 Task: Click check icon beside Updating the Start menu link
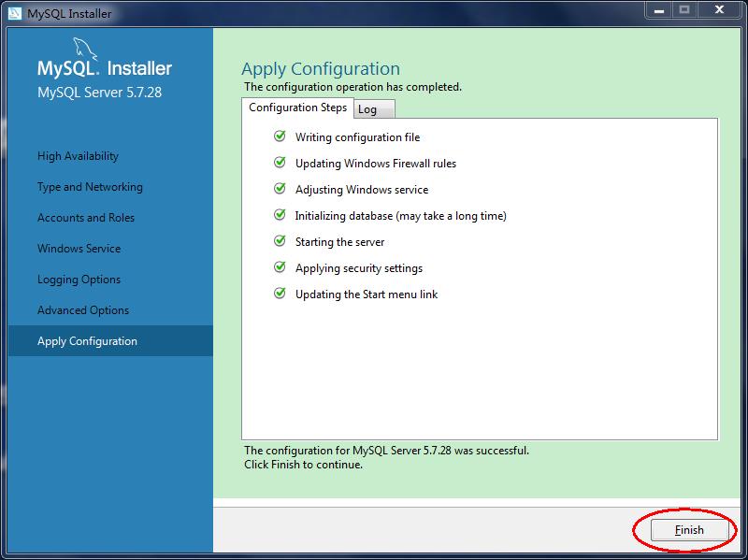tap(280, 294)
